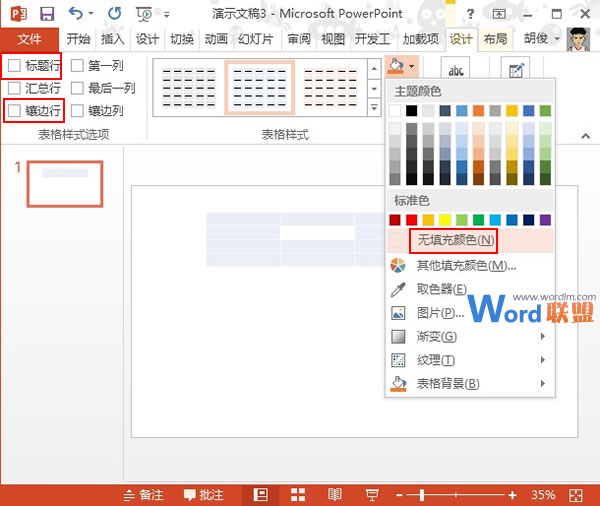Open Notes pane from status bar
Screen dimensions: 600x506
pos(144,495)
